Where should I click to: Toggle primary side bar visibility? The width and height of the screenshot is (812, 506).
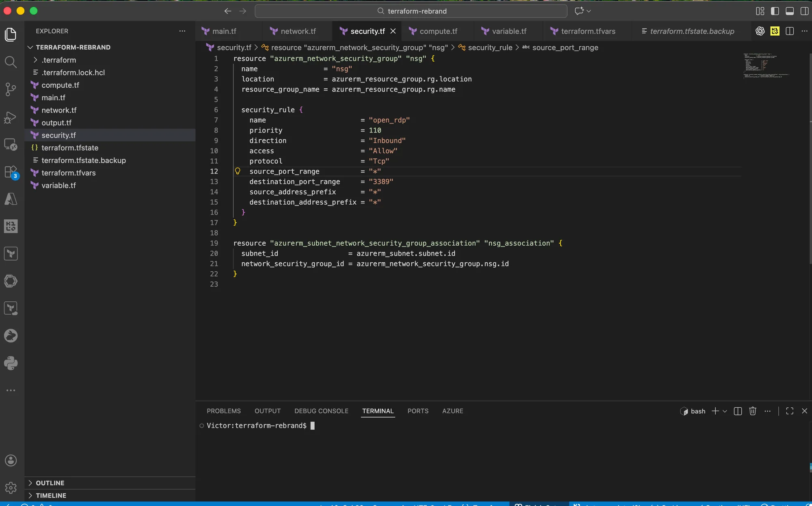click(x=775, y=11)
